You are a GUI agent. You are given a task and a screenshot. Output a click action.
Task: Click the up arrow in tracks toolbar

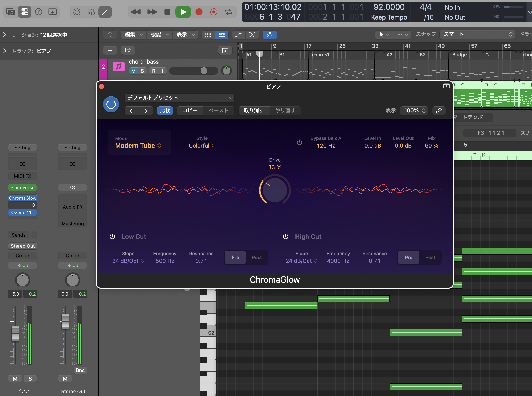tap(110, 35)
